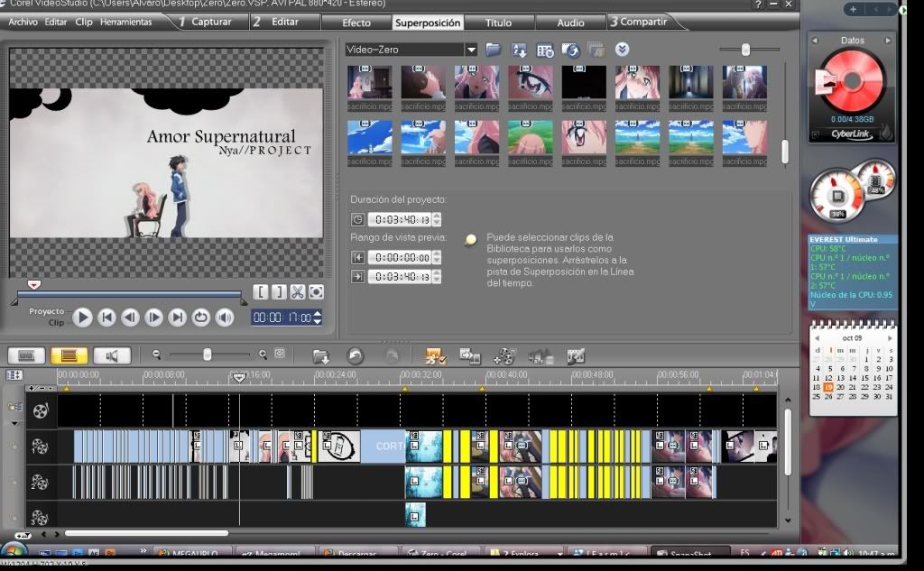Open the show-all-tracks icon left of ruler
This screenshot has height=571, width=924.
(14, 374)
